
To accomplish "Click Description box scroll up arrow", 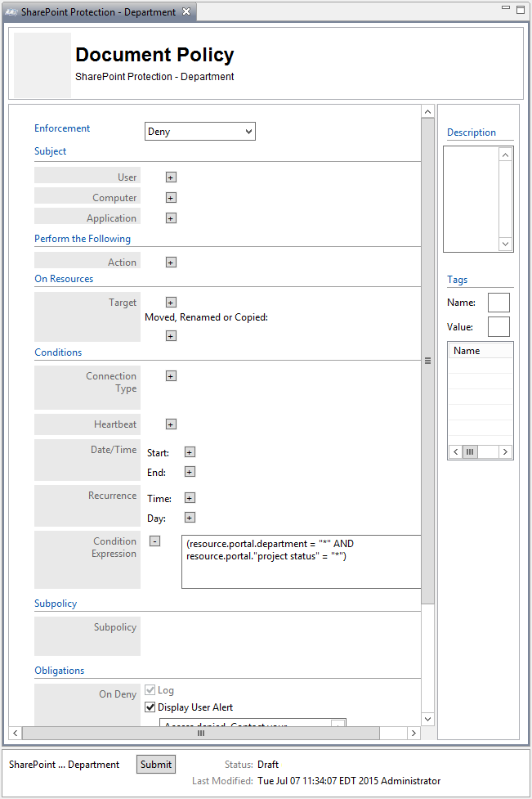I will coord(506,155).
